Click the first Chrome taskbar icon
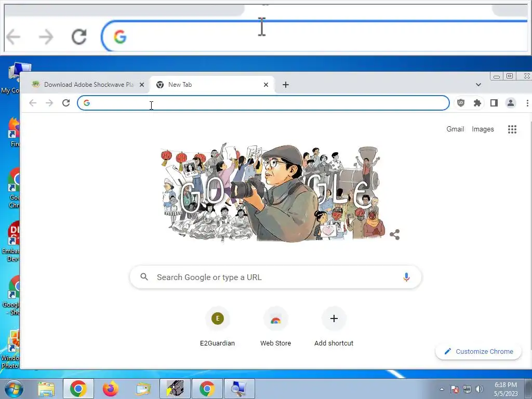The height and width of the screenshot is (399, 532). click(x=78, y=389)
